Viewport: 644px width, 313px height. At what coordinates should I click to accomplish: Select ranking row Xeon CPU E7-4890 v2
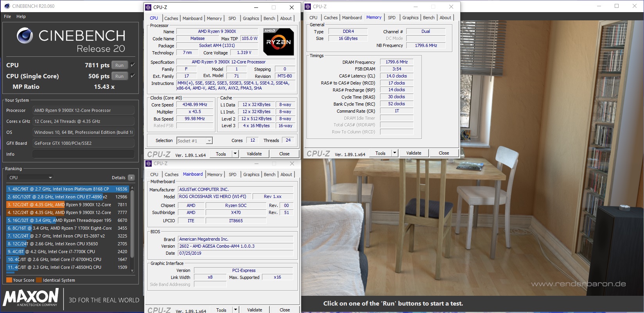67,197
